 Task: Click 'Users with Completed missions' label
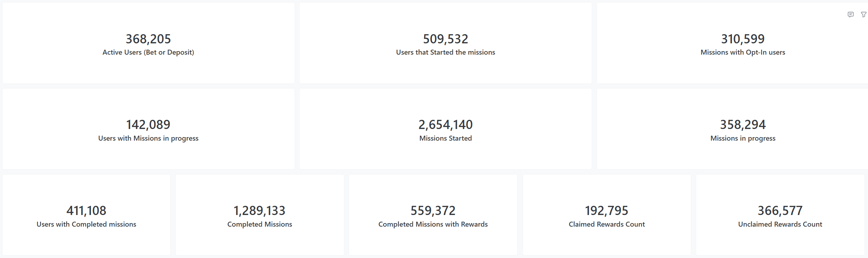86,224
